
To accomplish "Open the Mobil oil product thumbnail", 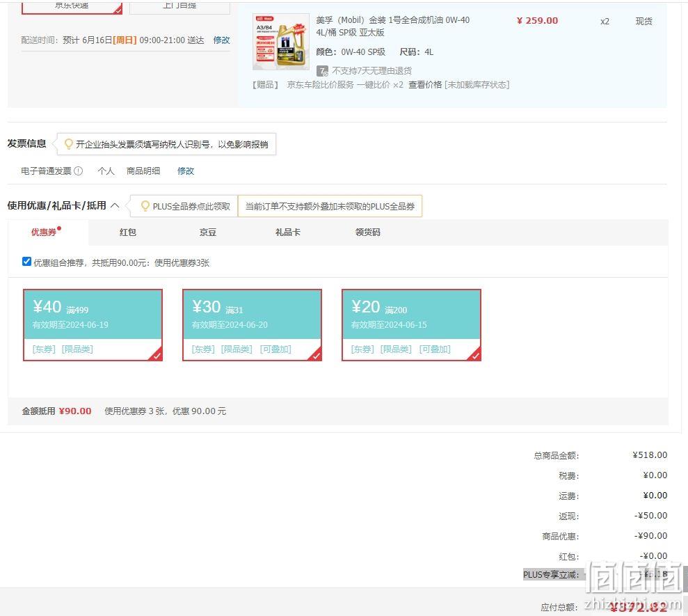I will coord(281,42).
